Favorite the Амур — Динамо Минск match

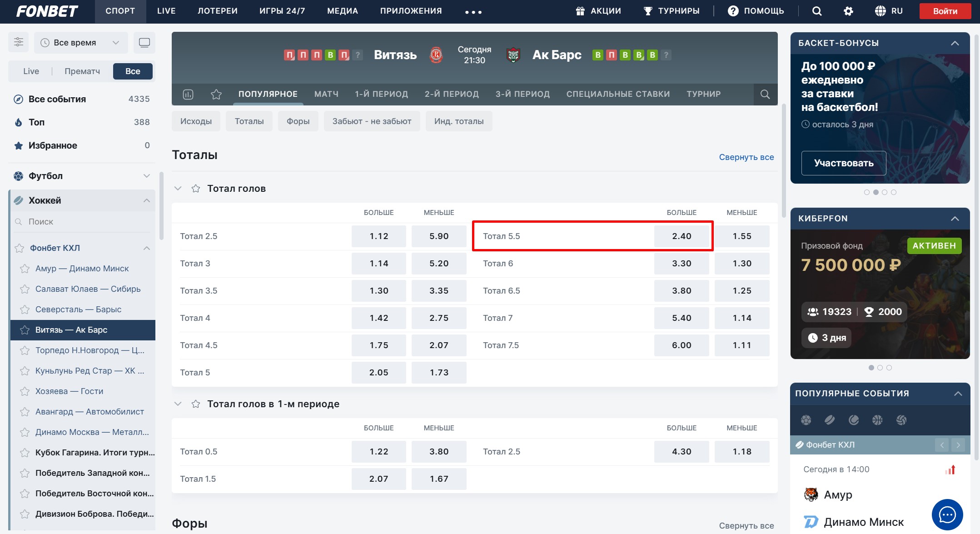click(x=25, y=269)
